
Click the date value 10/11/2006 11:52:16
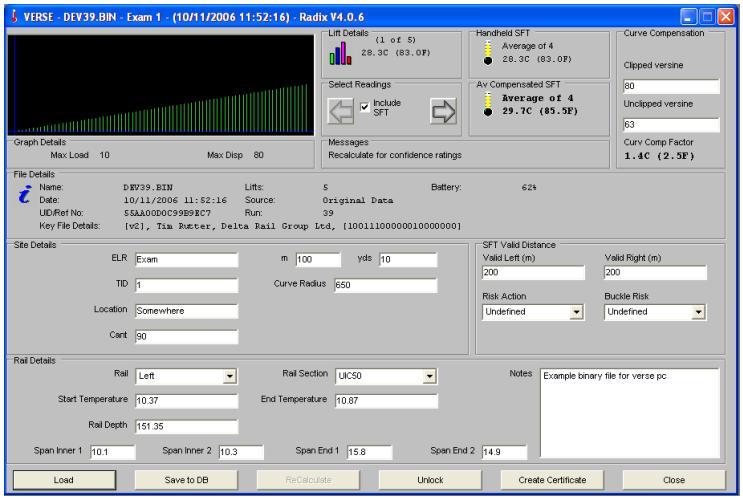point(175,200)
